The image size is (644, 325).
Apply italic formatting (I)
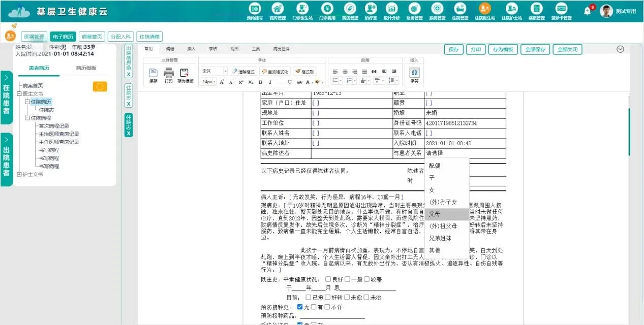pos(270,82)
